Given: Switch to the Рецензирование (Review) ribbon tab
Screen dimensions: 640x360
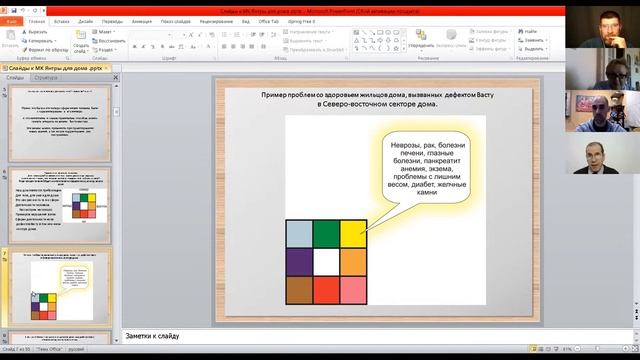Looking at the screenshot, I should (216, 22).
